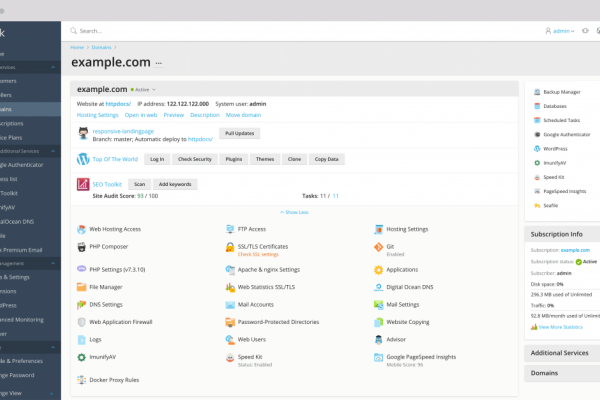600x400 pixels.
Task: Click the Docker Proxy Rules icon
Action: click(x=81, y=380)
